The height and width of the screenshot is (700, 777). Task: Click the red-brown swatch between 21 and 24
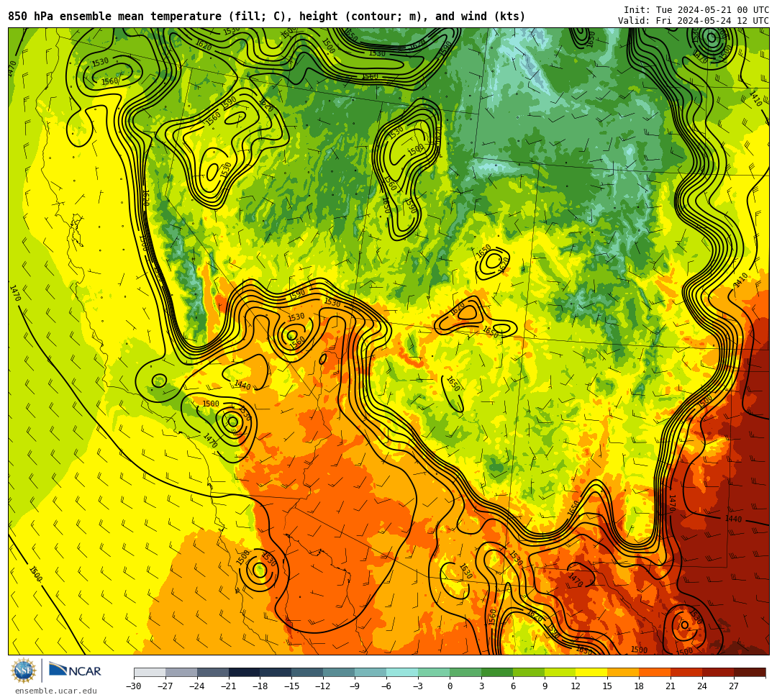coord(687,672)
